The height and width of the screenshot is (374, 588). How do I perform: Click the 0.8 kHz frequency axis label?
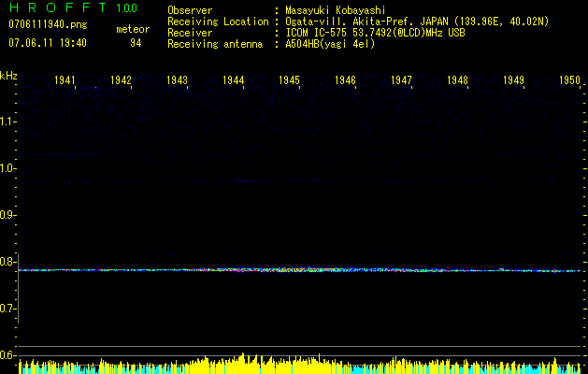[x=7, y=262]
